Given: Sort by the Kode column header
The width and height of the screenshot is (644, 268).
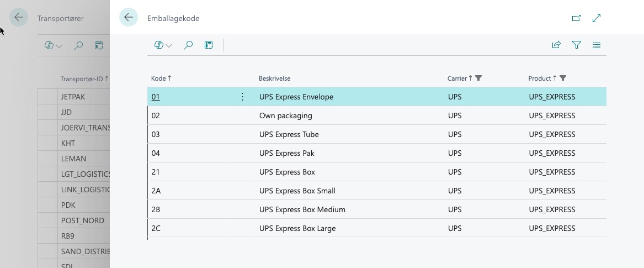Looking at the screenshot, I should (x=158, y=78).
